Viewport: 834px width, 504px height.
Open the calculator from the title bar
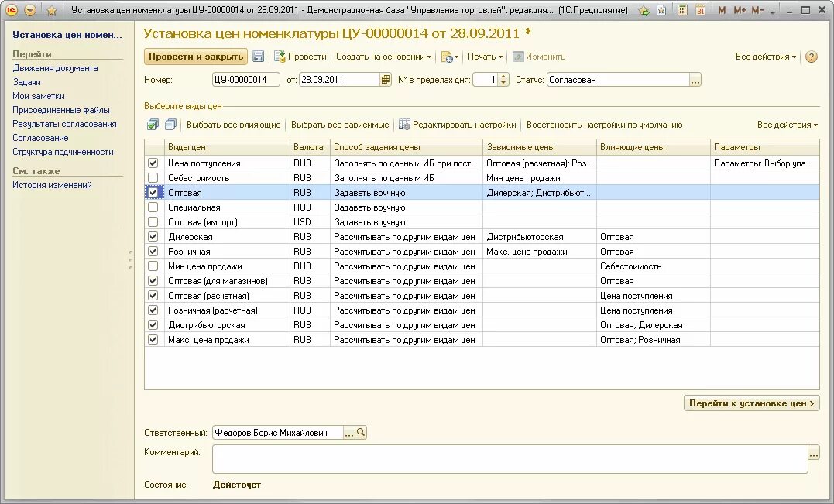coord(684,9)
